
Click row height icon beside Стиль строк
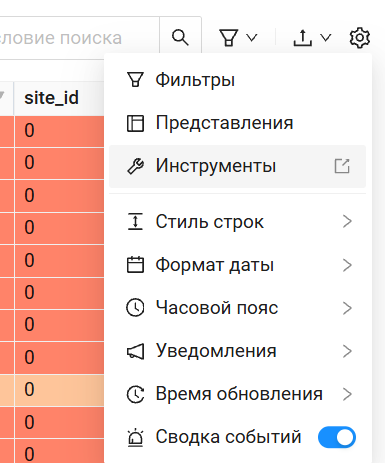135,222
